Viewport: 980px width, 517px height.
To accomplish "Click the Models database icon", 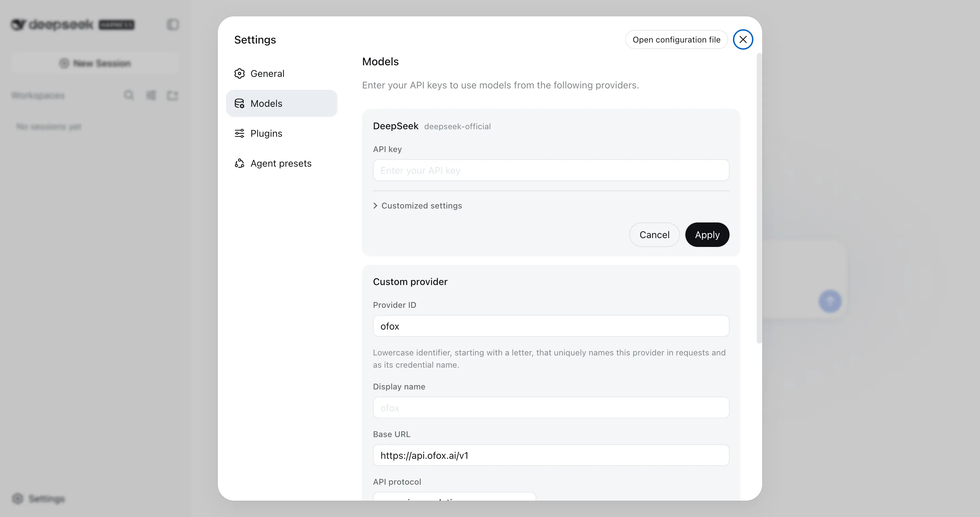I will 239,103.
